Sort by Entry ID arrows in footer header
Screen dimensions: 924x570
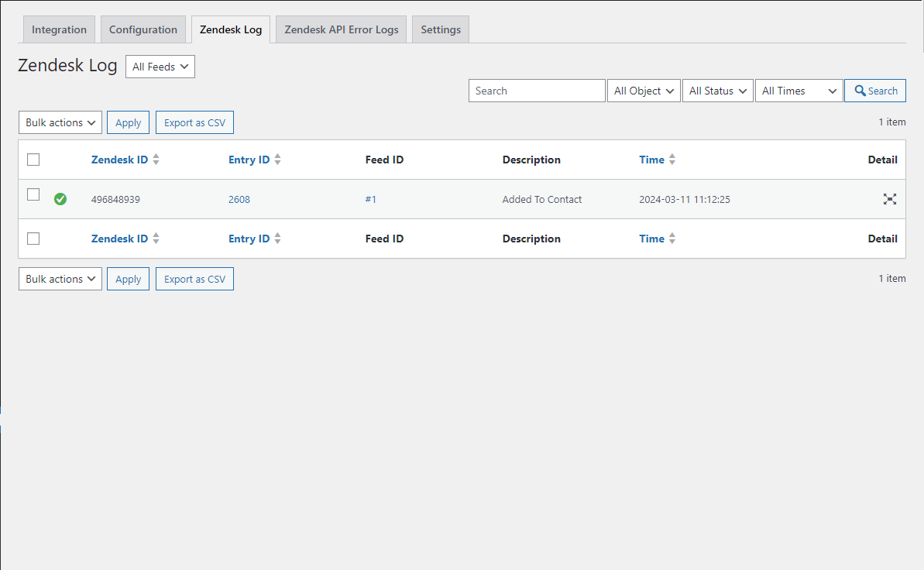pyautogui.click(x=277, y=238)
